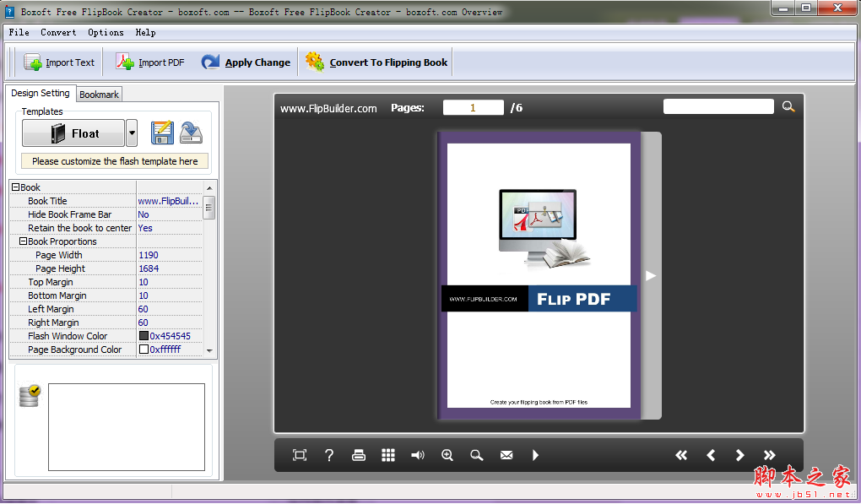The image size is (861, 504).
Task: Switch to the Bookmark tab
Action: 99,95
